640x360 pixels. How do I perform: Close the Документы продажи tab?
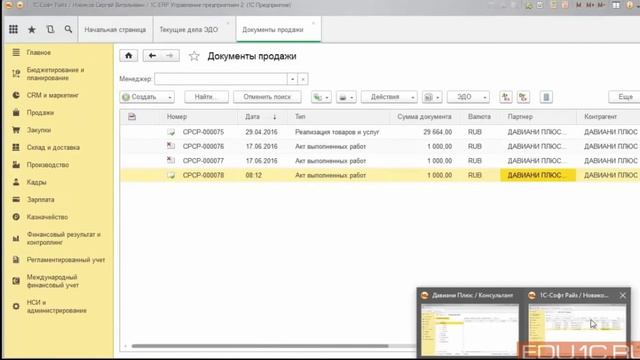pos(313,23)
